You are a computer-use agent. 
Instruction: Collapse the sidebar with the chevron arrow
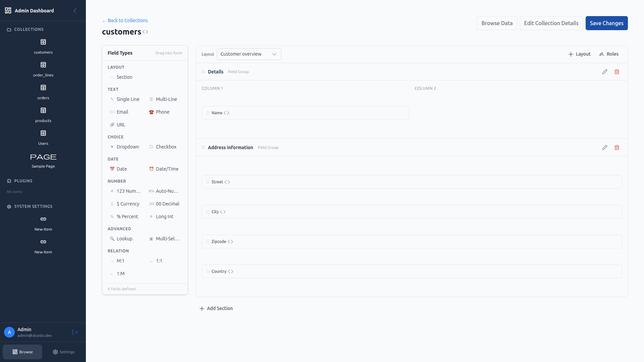point(75,11)
